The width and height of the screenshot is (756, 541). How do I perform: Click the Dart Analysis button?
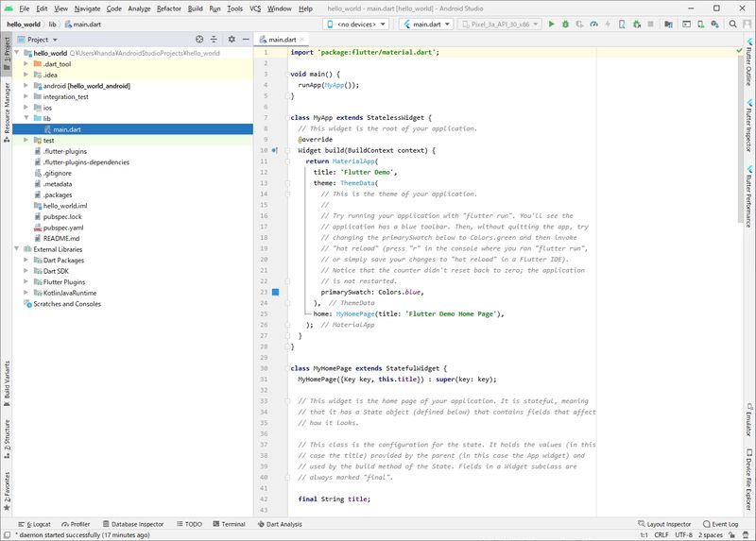click(283, 523)
